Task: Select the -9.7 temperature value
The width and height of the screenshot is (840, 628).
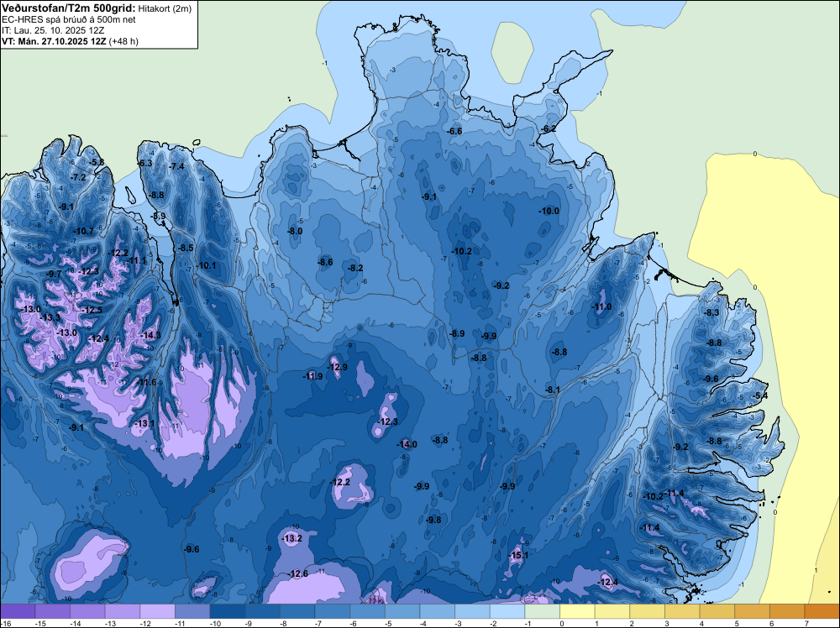Action: pos(54,274)
